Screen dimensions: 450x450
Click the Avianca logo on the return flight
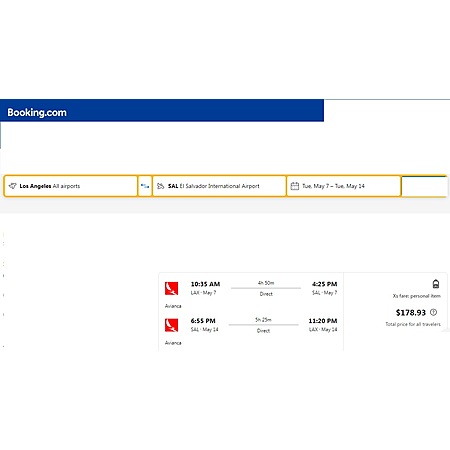pos(171,325)
